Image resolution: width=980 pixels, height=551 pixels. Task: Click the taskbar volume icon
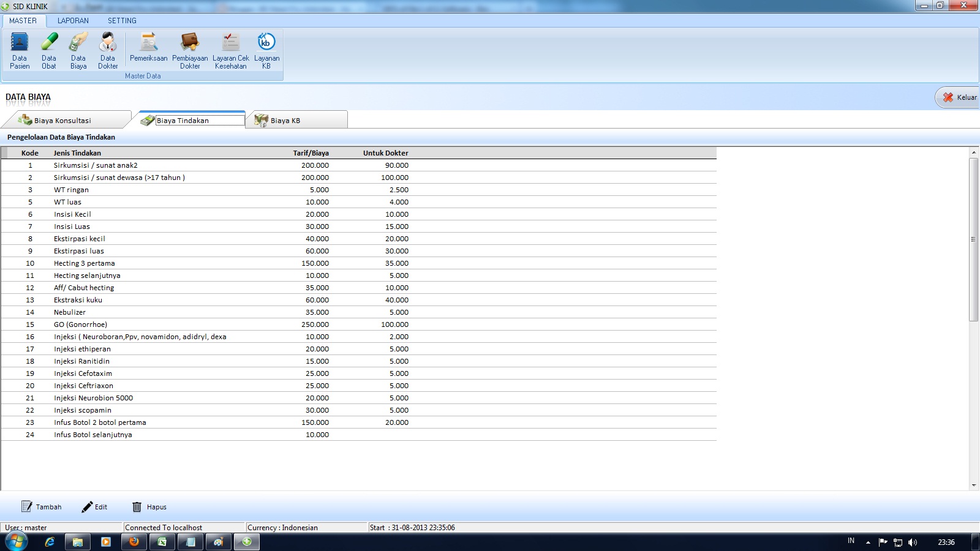(x=913, y=542)
